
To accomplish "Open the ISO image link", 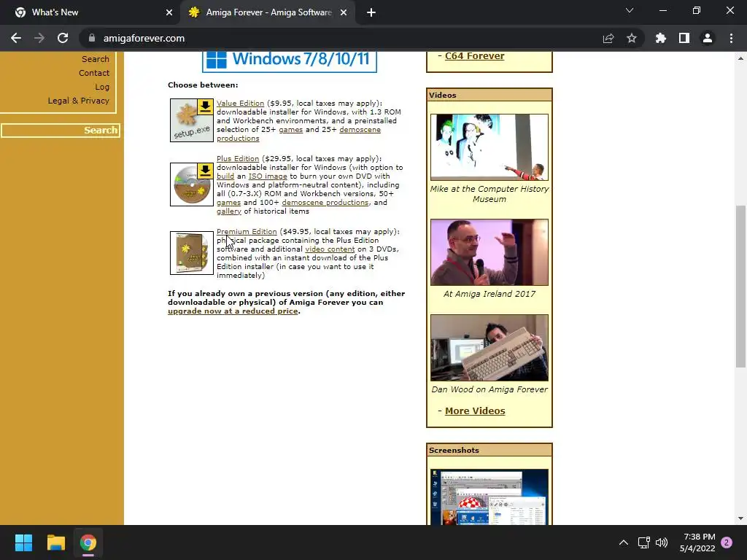I will coord(268,176).
